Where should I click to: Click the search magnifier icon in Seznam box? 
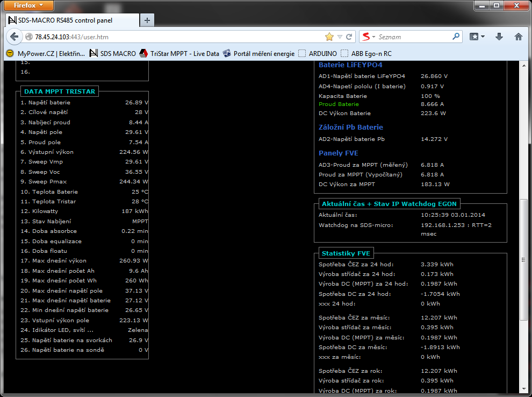point(456,37)
